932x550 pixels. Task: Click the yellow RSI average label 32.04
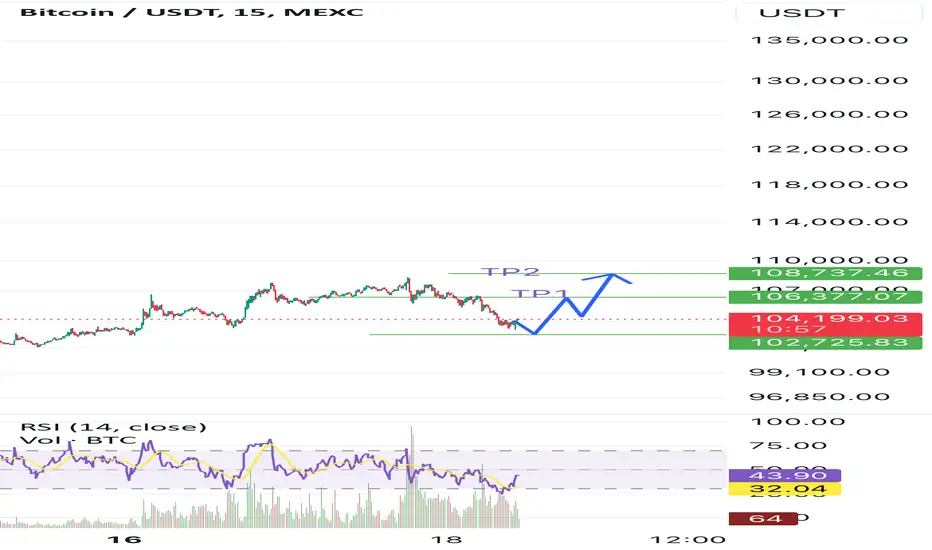785,489
